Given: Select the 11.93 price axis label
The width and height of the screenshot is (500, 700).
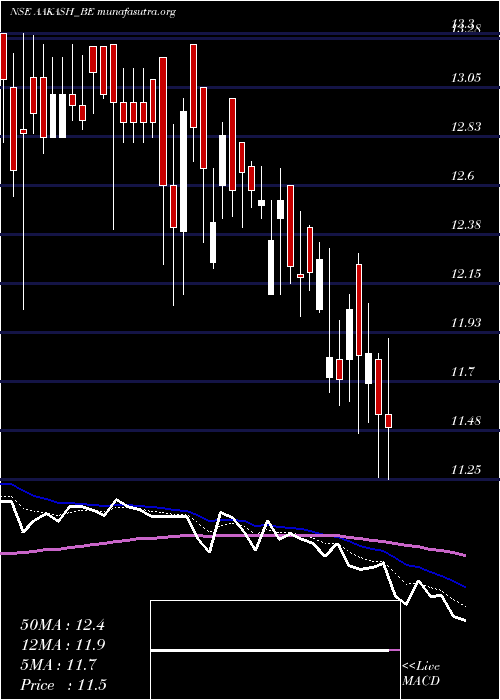Looking at the screenshot, I should pyautogui.click(x=467, y=324).
